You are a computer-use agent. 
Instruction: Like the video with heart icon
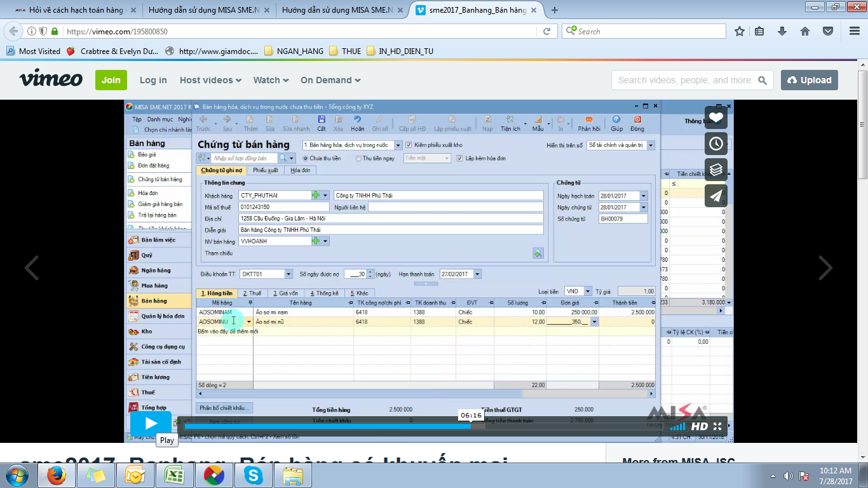[x=716, y=118]
